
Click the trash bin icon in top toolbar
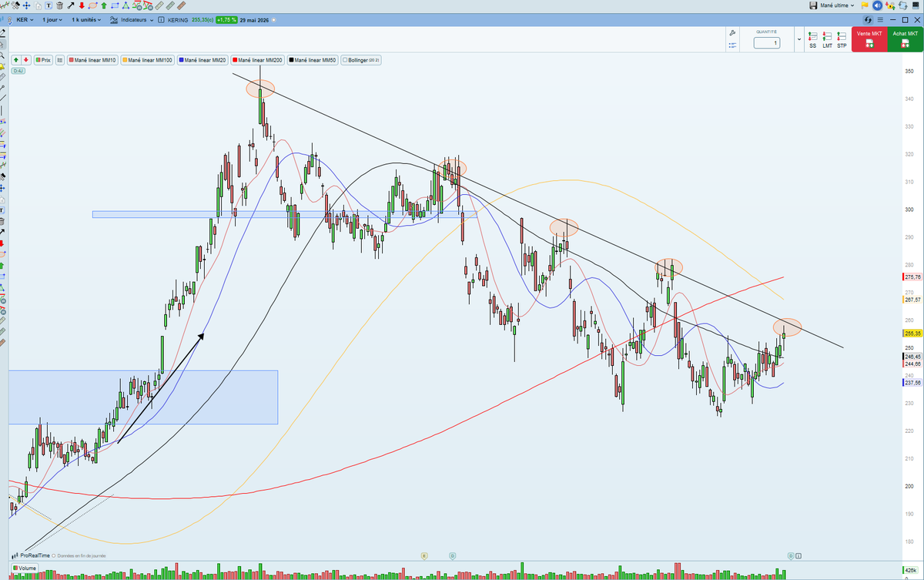(x=59, y=5)
